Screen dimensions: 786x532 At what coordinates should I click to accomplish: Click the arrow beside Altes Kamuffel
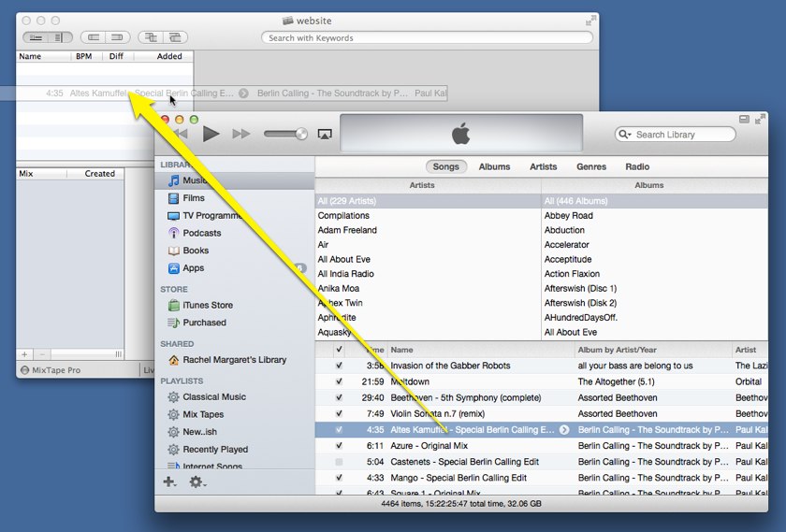click(x=564, y=430)
